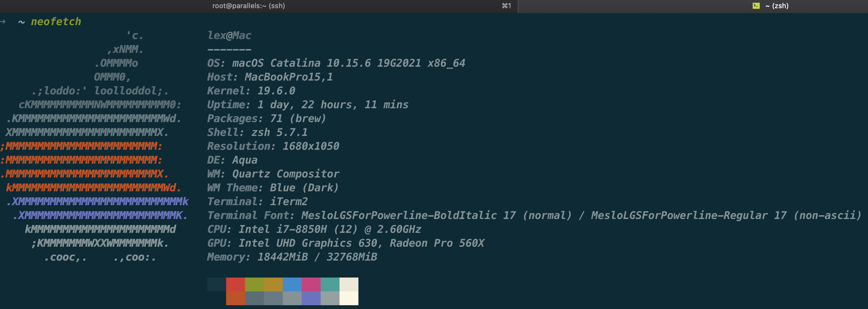The width and height of the screenshot is (868, 309).
Task: Click the red color block in palette
Action: coord(236,284)
